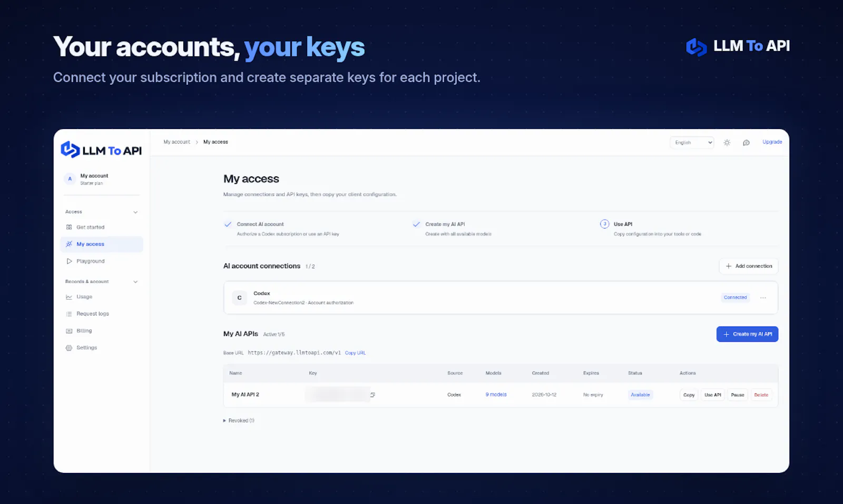Click the Upgrade link
The image size is (843, 504).
coord(772,142)
